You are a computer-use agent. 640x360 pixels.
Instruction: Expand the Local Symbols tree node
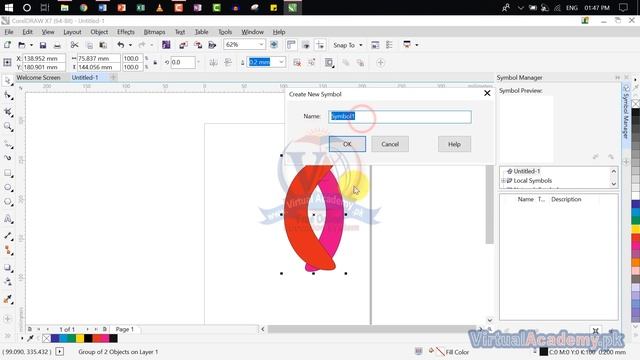pos(503,180)
